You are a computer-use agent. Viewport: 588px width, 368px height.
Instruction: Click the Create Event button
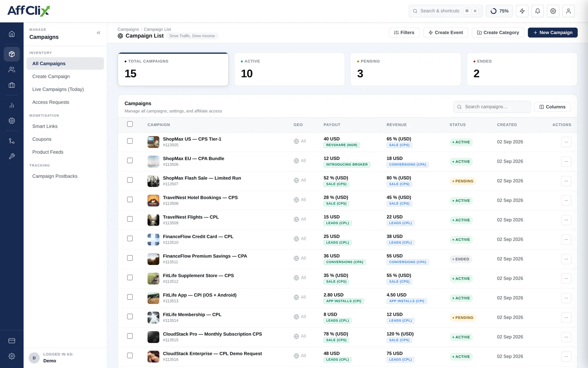pyautogui.click(x=445, y=32)
